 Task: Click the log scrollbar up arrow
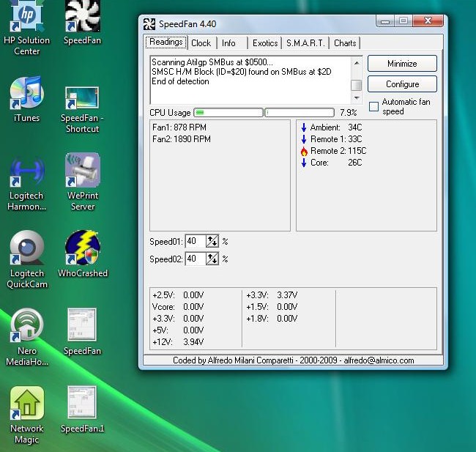pos(357,63)
